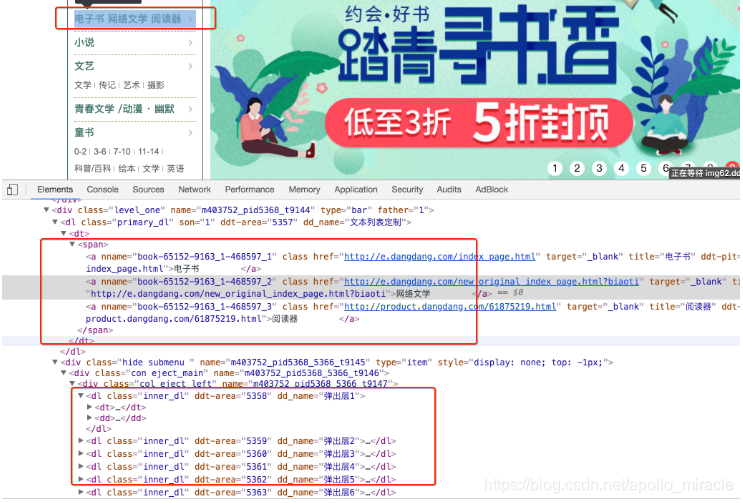This screenshot has width=743, height=503.
Task: Switch to the Memory tab
Action: pos(304,189)
